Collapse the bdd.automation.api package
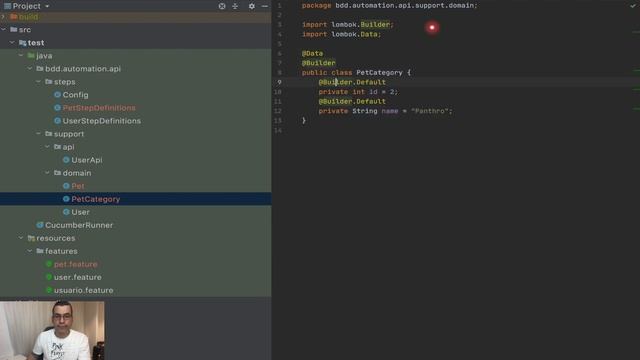 click(30, 69)
